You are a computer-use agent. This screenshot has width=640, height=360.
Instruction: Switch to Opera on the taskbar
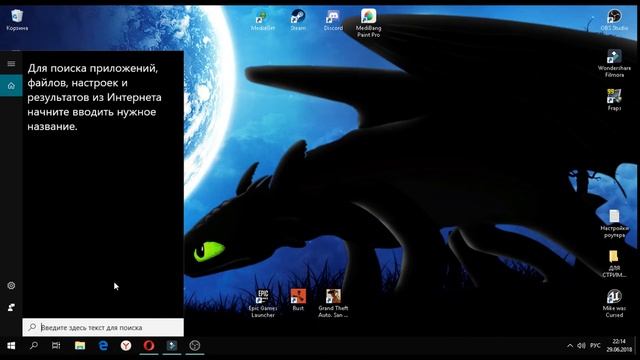pos(149,346)
